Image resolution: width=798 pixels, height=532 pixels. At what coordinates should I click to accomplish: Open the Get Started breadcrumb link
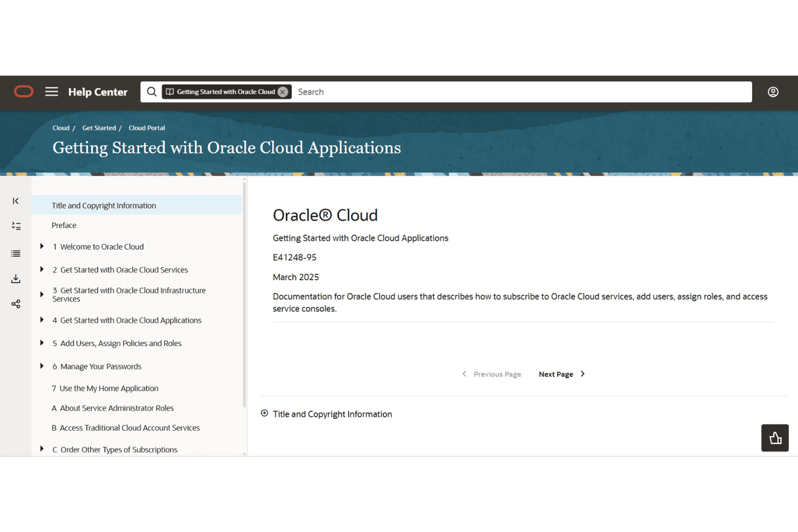99,128
